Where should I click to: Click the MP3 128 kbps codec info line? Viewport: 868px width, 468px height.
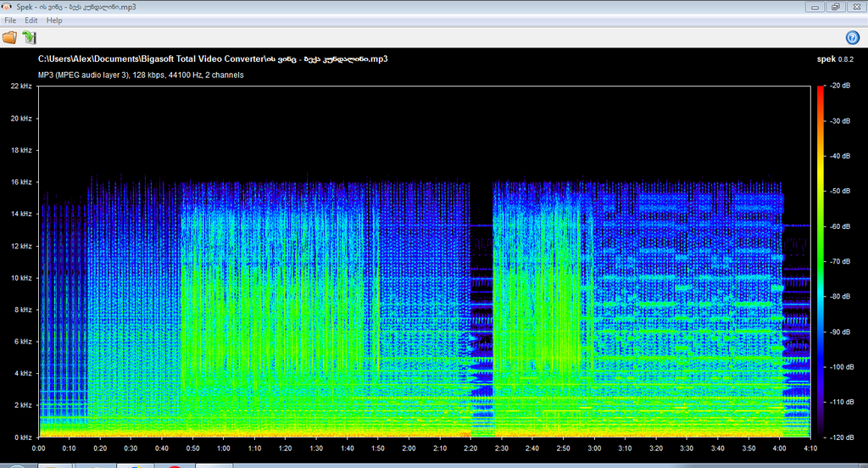click(141, 75)
